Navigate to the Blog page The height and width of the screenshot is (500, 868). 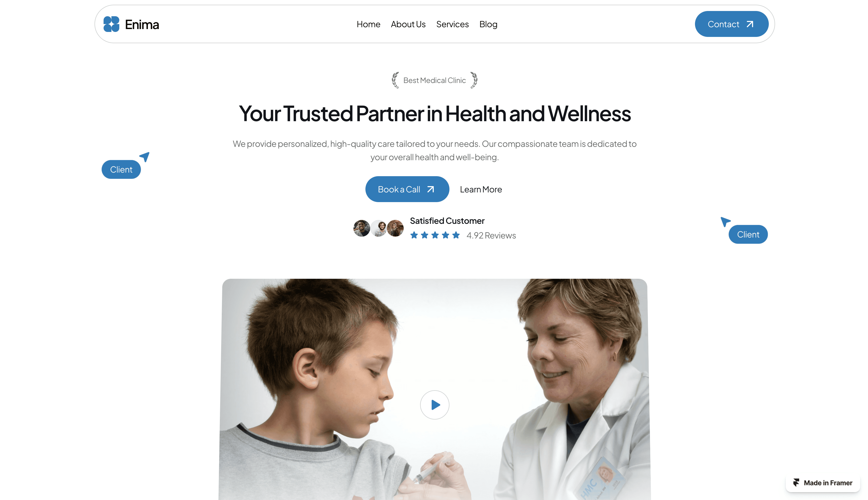click(488, 24)
